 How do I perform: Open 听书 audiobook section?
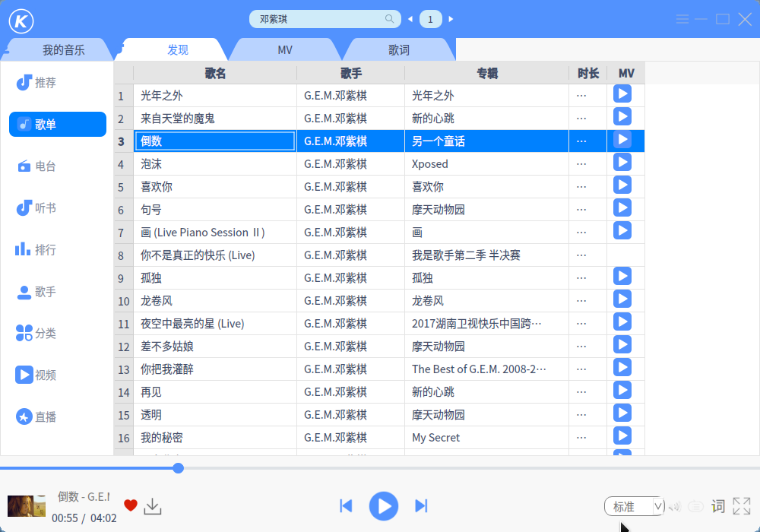(x=36, y=207)
